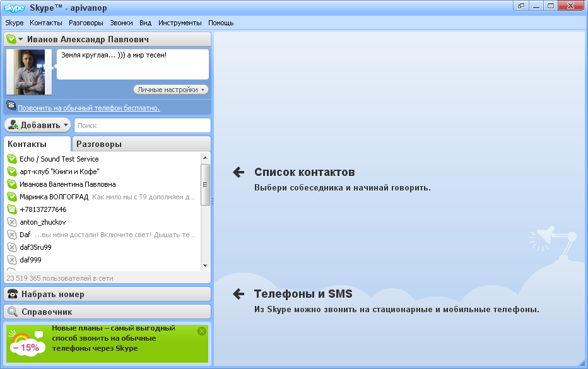Image resolution: width=588 pixels, height=369 pixels.
Task: Open the Личные настройки dropdown
Action: point(170,90)
